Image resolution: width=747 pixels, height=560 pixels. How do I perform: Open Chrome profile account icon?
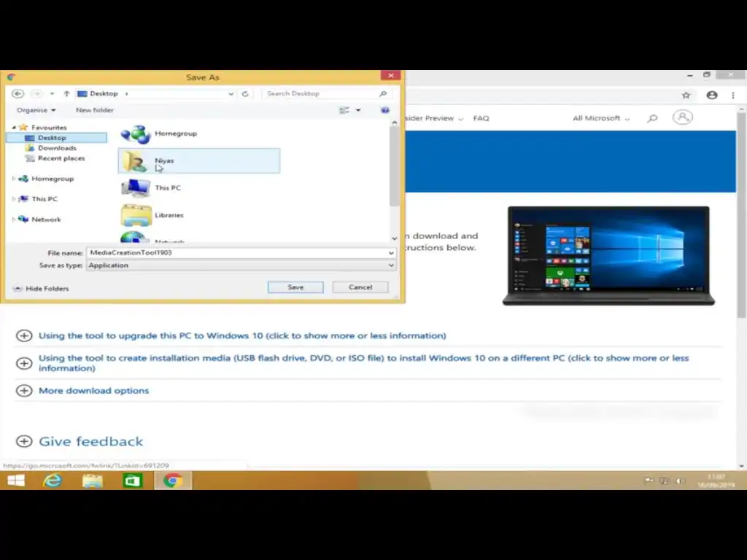[712, 96]
